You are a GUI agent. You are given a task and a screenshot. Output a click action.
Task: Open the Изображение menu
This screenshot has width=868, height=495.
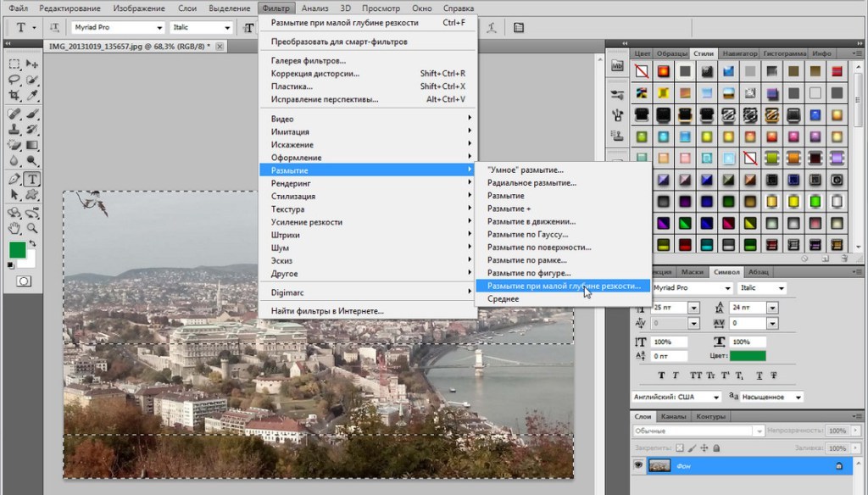click(139, 8)
